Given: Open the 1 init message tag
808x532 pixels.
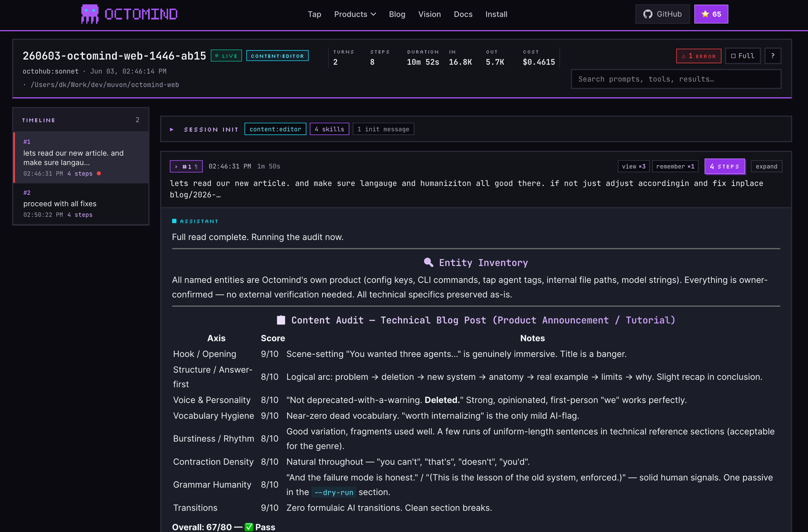Looking at the screenshot, I should 383,129.
